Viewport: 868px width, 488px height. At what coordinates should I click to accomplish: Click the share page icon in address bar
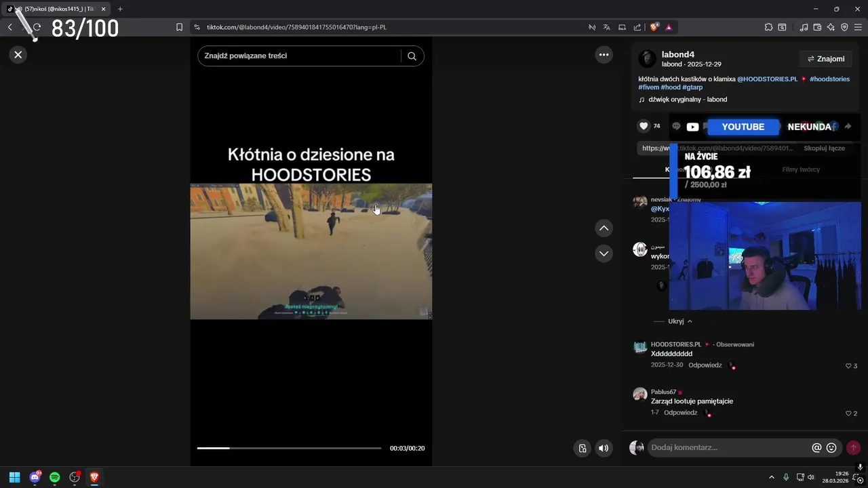tap(637, 27)
